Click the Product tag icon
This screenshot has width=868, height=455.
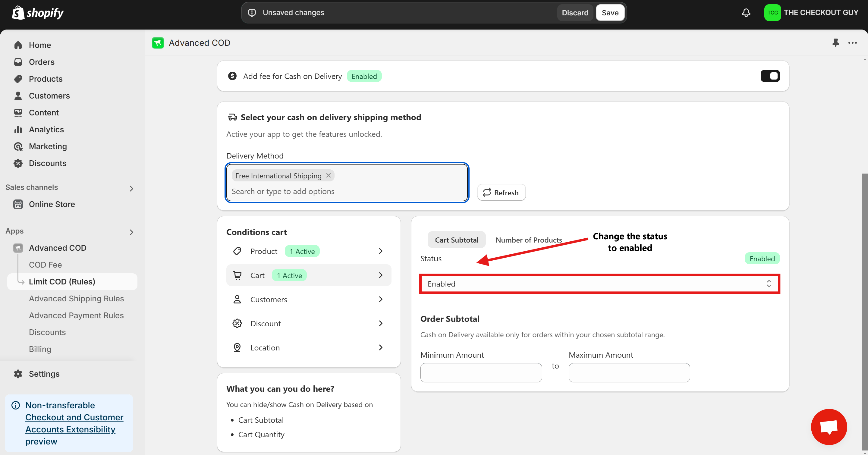[237, 251]
